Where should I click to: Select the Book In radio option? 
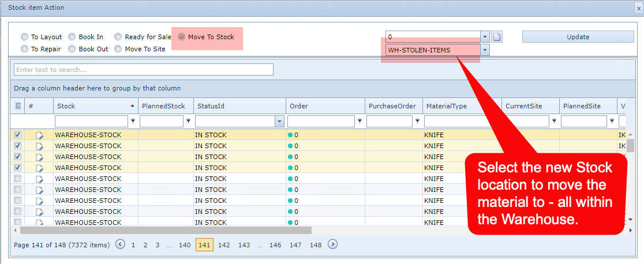point(72,37)
